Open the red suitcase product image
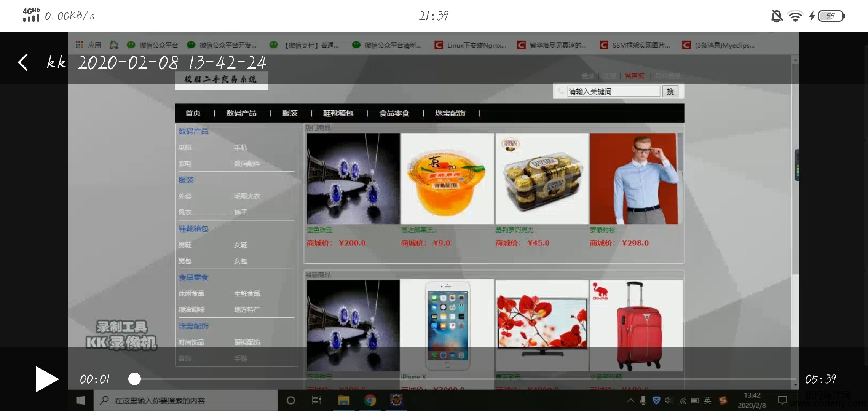The width and height of the screenshot is (868, 411). click(636, 326)
